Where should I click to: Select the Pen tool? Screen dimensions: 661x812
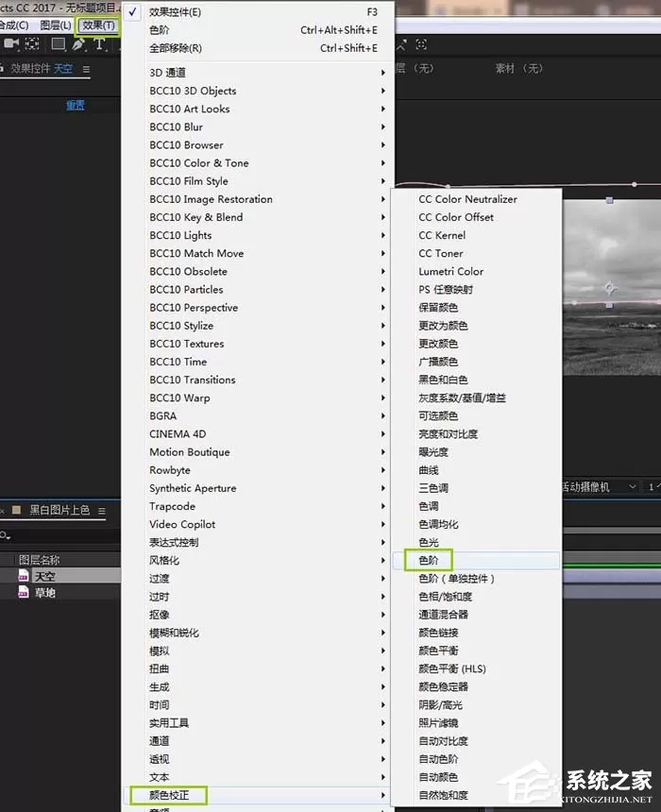click(x=78, y=44)
